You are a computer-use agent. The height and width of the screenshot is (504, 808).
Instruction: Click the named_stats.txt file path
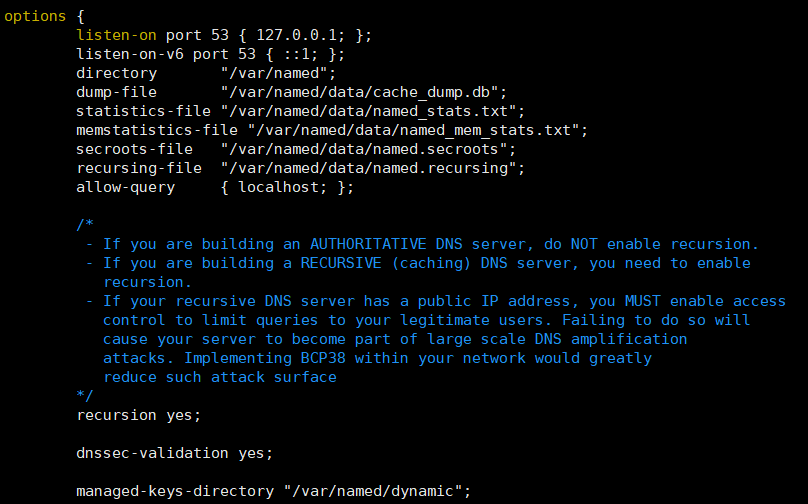(x=368, y=111)
